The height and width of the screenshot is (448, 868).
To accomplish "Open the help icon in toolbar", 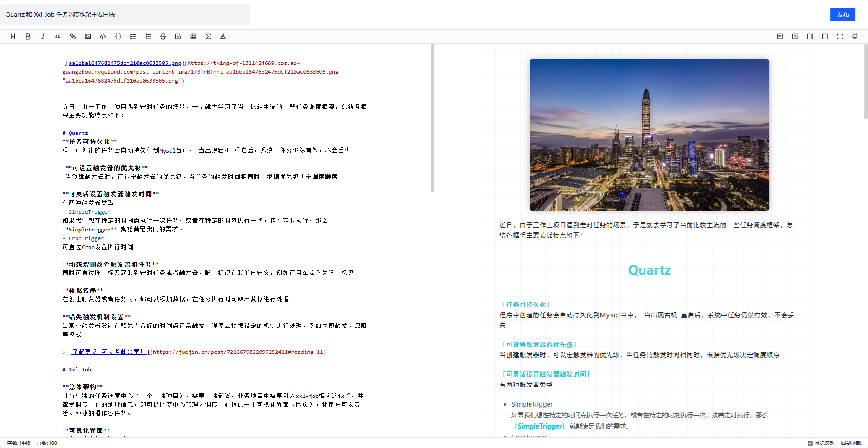I will click(x=795, y=37).
